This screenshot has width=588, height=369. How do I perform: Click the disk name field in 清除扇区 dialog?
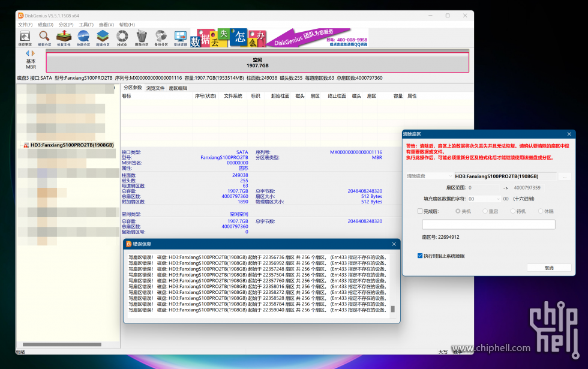tap(505, 176)
